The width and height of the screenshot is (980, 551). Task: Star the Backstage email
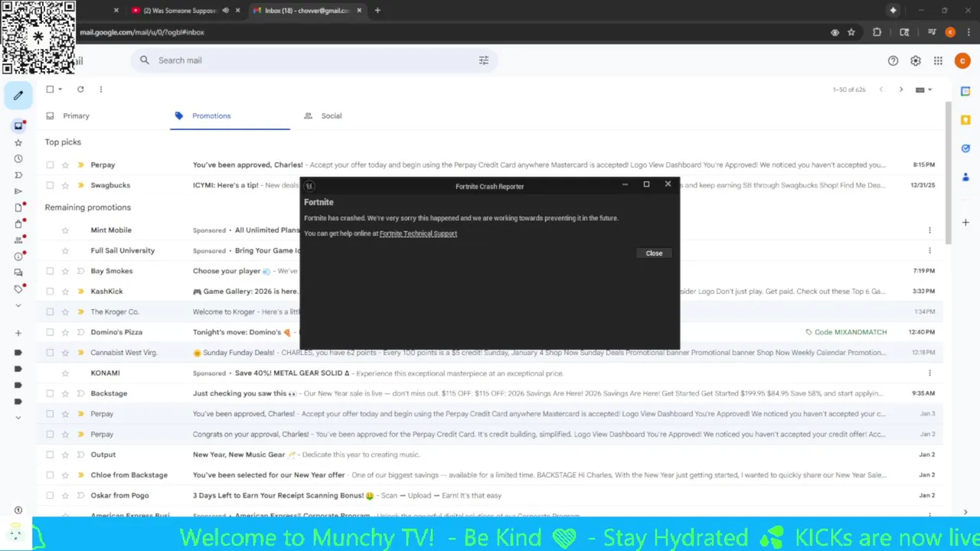[x=65, y=393]
